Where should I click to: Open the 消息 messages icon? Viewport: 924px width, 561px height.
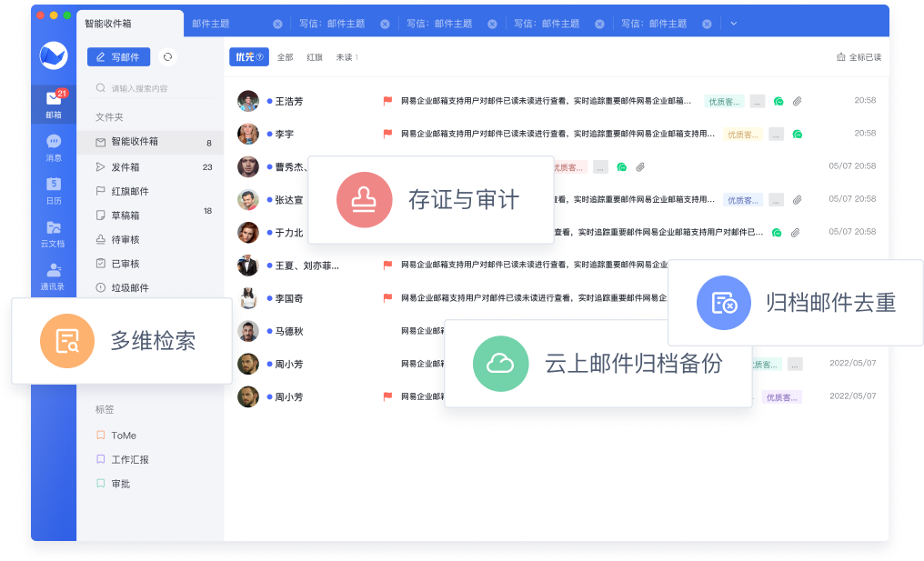(54, 145)
